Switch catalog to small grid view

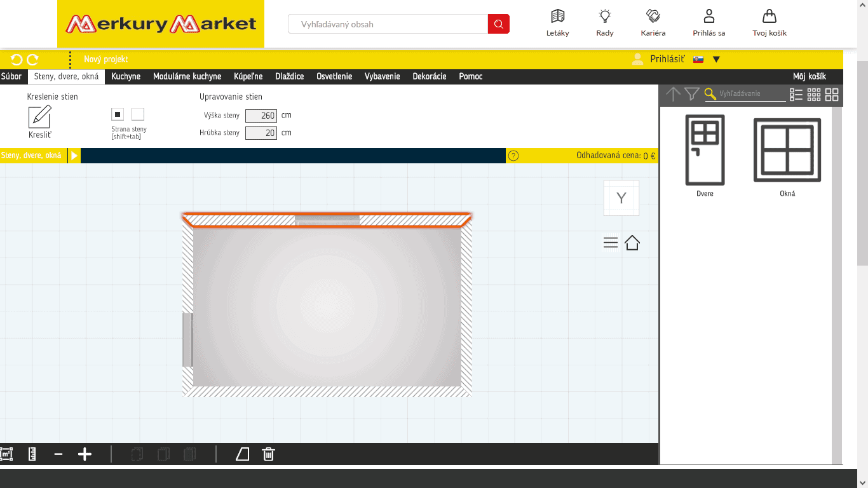(x=814, y=95)
